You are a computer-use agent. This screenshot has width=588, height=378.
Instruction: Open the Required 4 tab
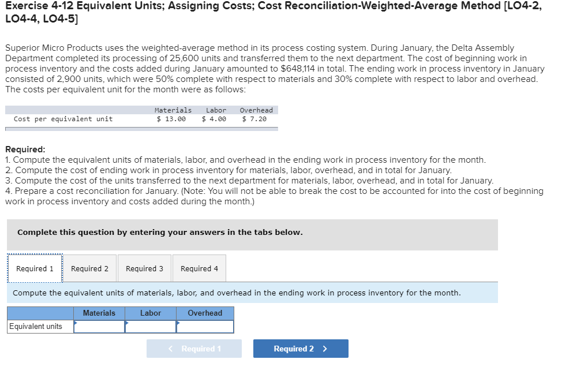click(x=199, y=268)
